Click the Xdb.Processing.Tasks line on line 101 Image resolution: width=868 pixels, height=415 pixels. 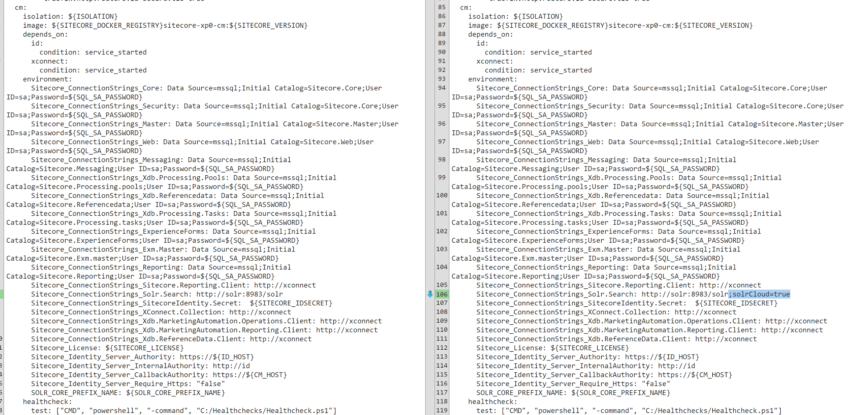tap(617, 218)
